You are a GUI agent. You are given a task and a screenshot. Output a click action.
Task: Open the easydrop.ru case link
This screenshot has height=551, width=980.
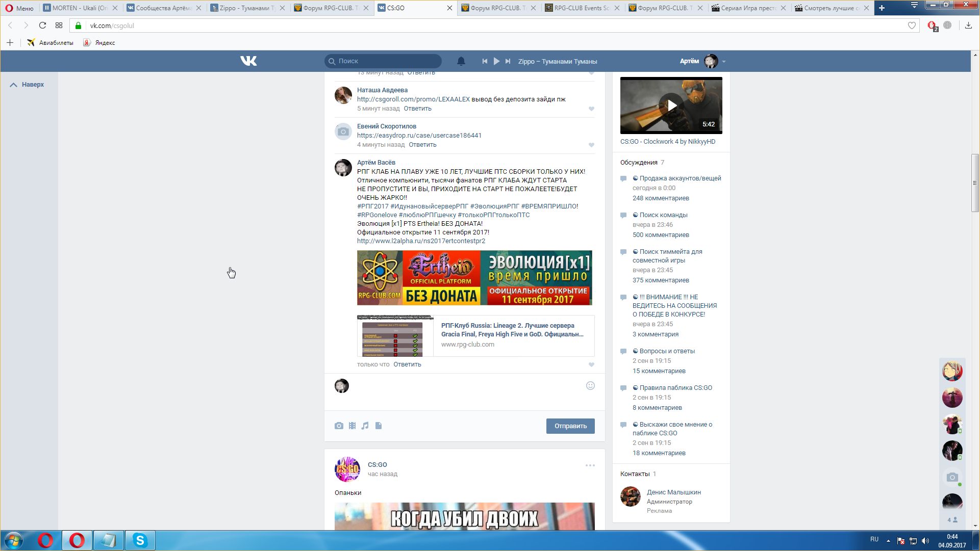tap(419, 136)
